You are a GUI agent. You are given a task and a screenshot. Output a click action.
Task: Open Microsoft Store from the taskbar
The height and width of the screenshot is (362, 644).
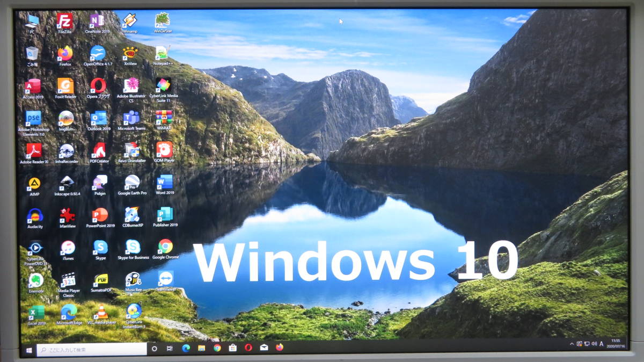232,348
